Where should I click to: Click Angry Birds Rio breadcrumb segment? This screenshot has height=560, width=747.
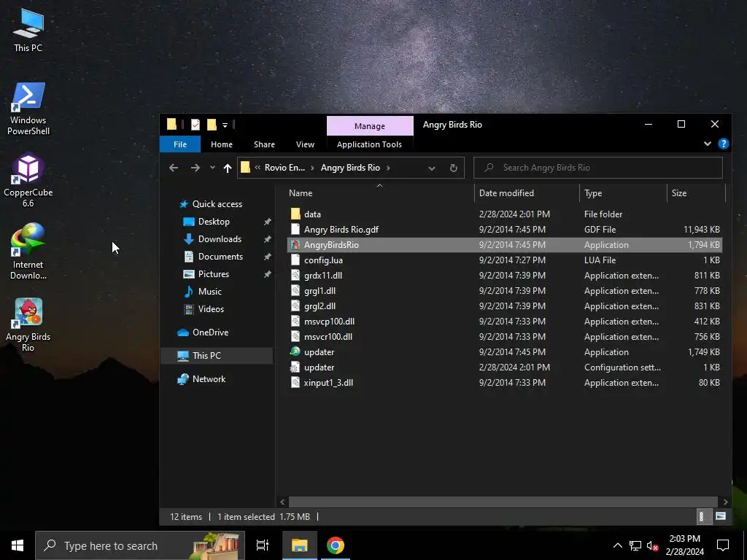point(350,168)
